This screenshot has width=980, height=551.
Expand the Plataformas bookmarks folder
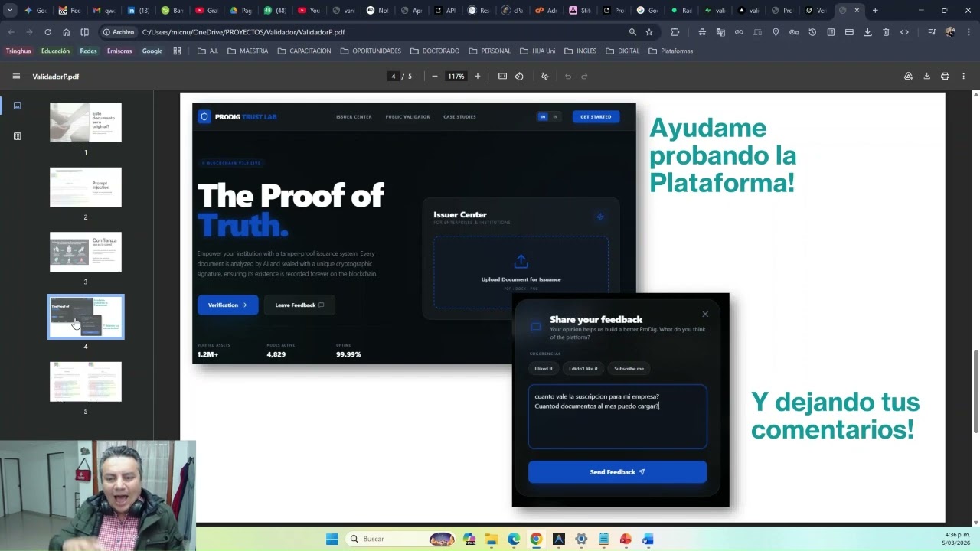671,51
